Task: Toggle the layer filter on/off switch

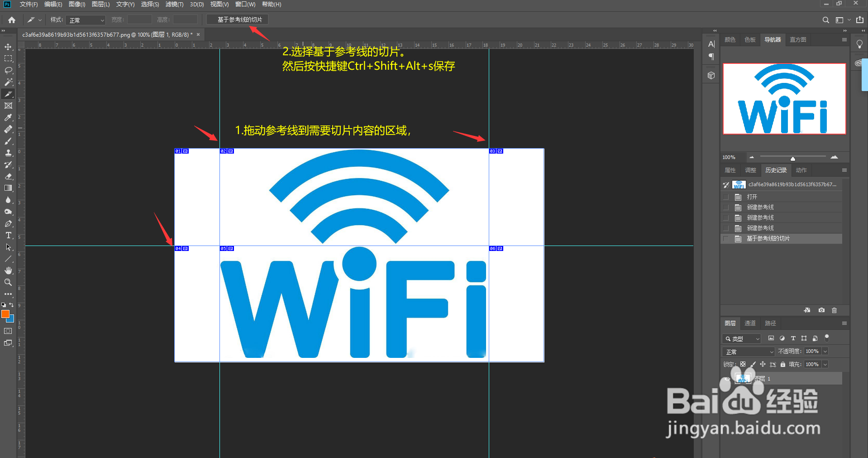Action: click(x=827, y=337)
